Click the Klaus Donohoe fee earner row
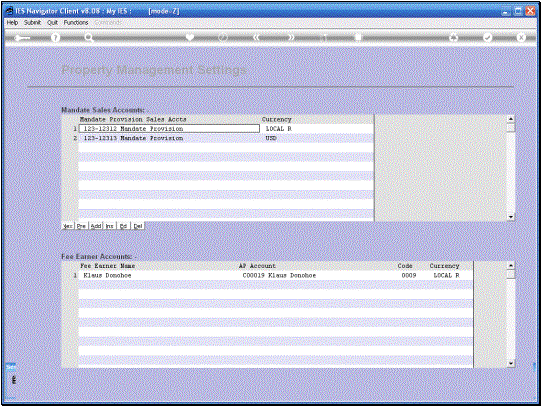This screenshot has width=541, height=406. point(275,275)
